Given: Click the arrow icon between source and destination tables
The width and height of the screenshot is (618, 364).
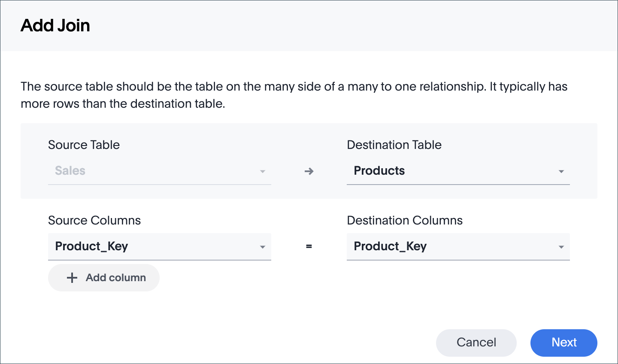Looking at the screenshot, I should tap(309, 171).
